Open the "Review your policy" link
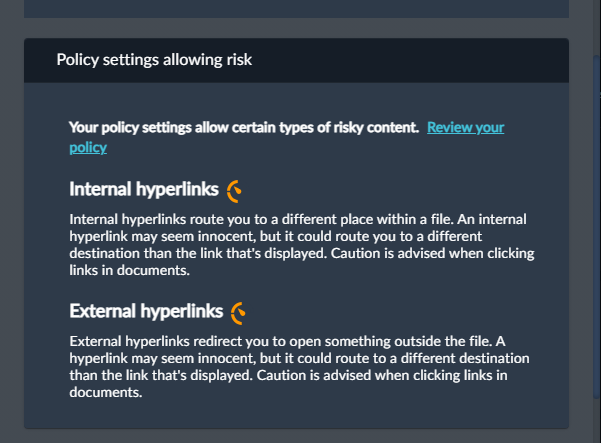The image size is (601, 443). pyautogui.click(x=465, y=128)
